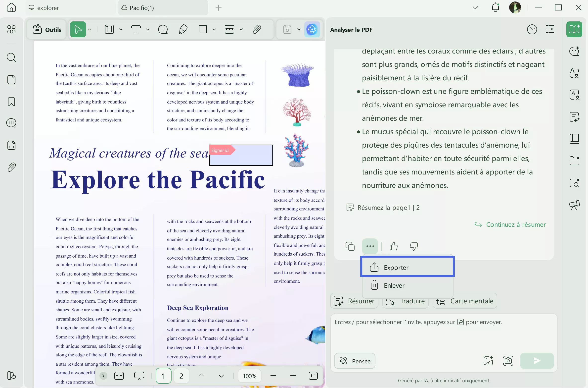Give a thumbs down to the AI summary
588x388 pixels.
(413, 246)
